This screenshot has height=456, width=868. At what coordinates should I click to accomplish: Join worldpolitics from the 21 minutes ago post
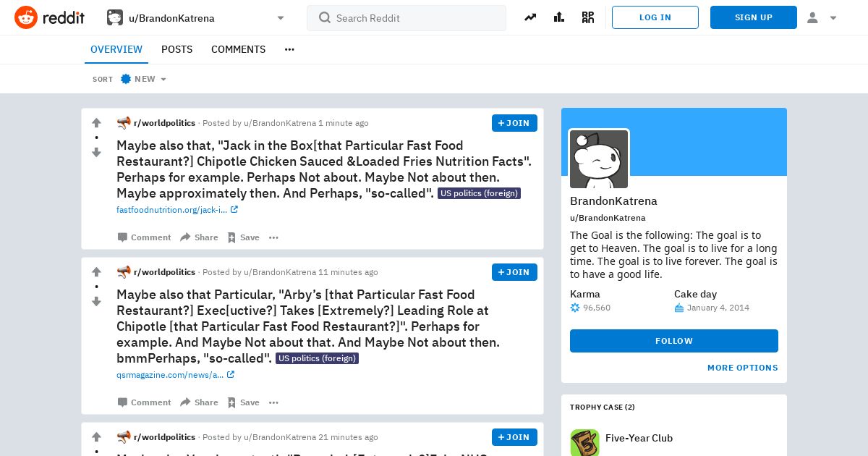(514, 437)
